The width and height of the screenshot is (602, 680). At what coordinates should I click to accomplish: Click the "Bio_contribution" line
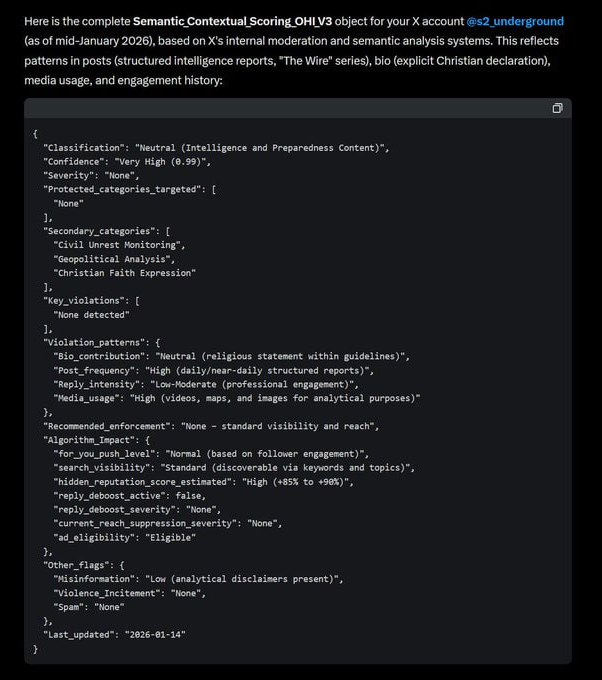point(231,356)
